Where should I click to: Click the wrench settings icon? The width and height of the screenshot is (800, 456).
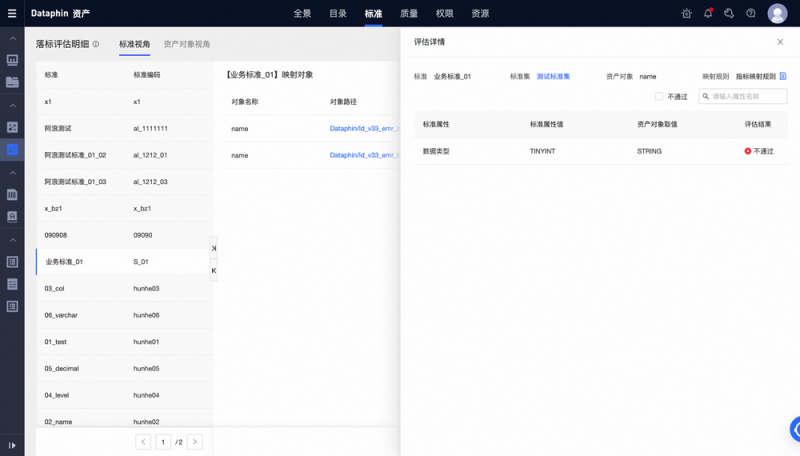click(729, 13)
